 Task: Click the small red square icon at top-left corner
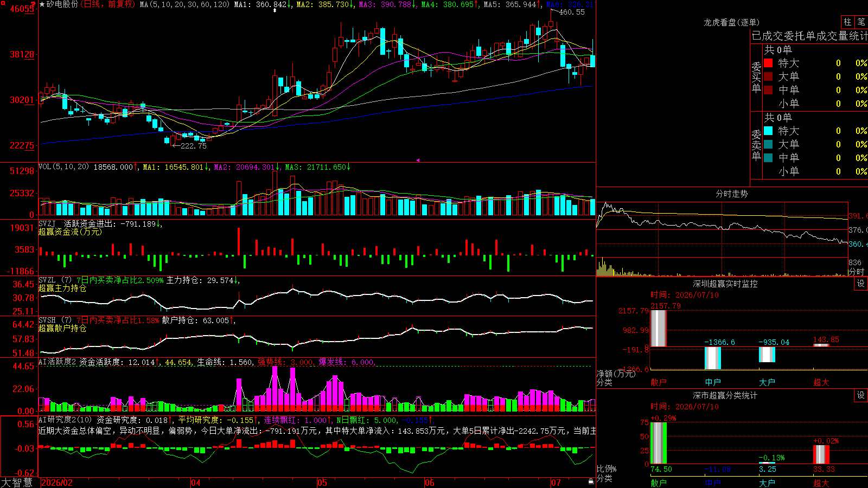[2, 2]
